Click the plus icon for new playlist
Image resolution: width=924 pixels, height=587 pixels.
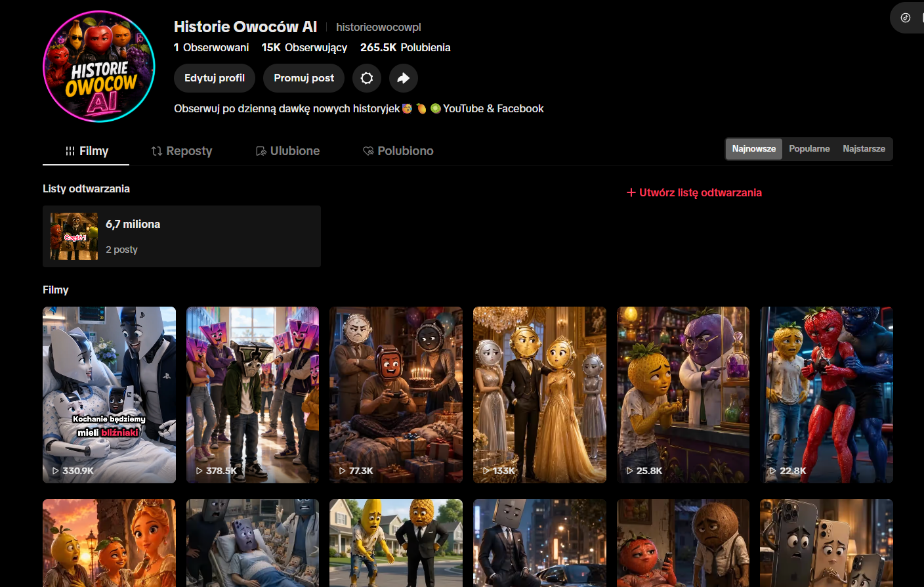631,192
